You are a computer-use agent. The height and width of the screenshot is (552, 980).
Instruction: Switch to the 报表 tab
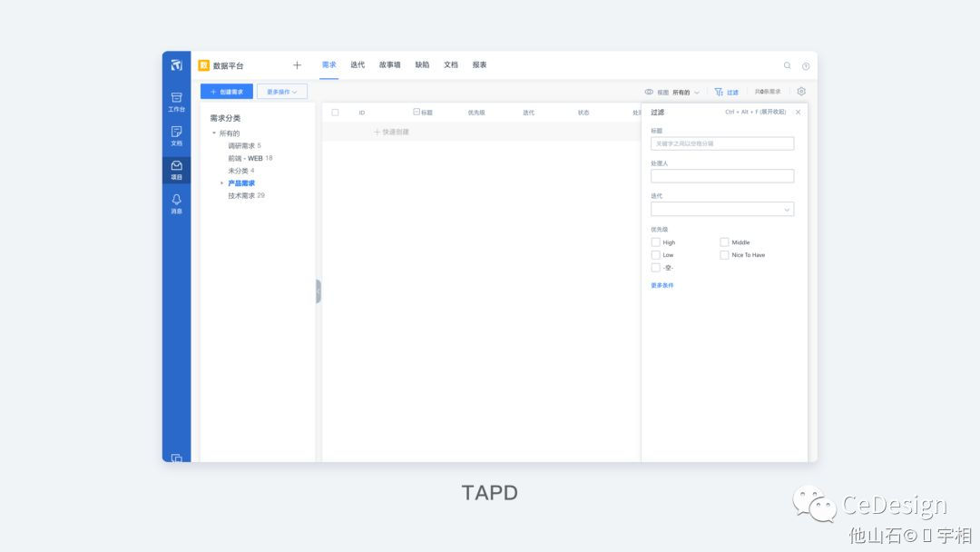[479, 65]
